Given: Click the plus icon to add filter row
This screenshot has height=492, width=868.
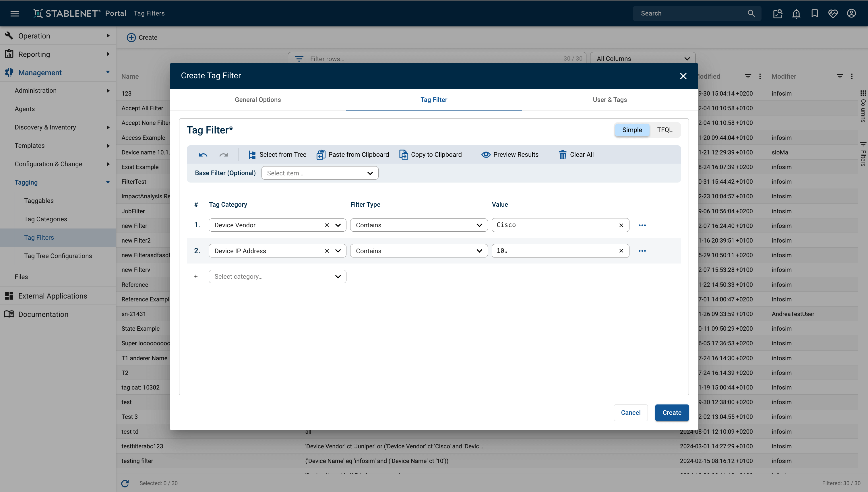Looking at the screenshot, I should [196, 277].
